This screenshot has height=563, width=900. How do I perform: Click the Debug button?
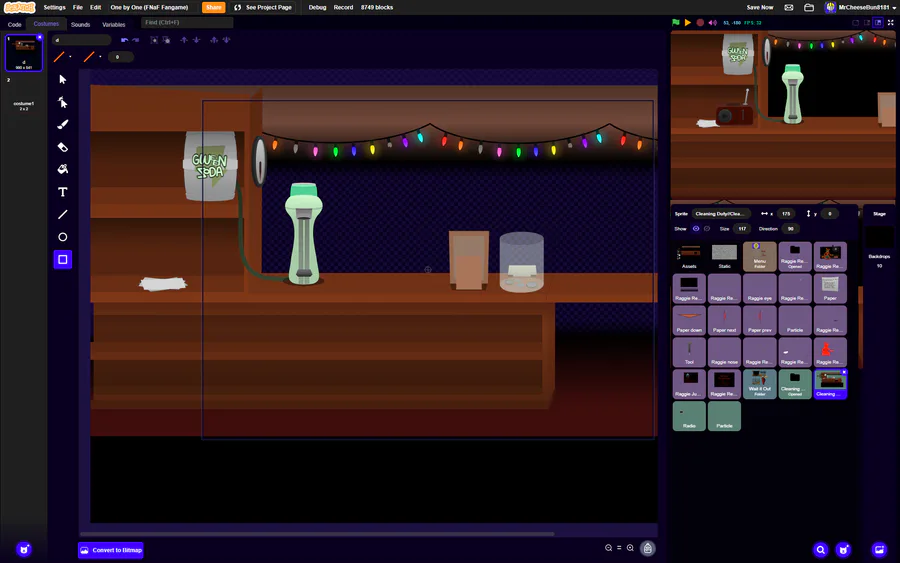point(317,7)
